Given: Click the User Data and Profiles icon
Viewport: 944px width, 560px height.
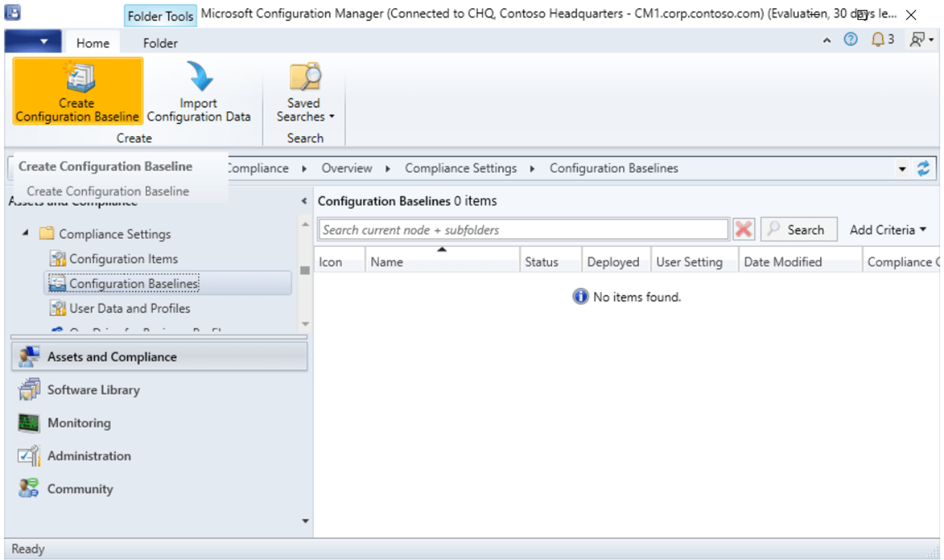Looking at the screenshot, I should coord(57,308).
